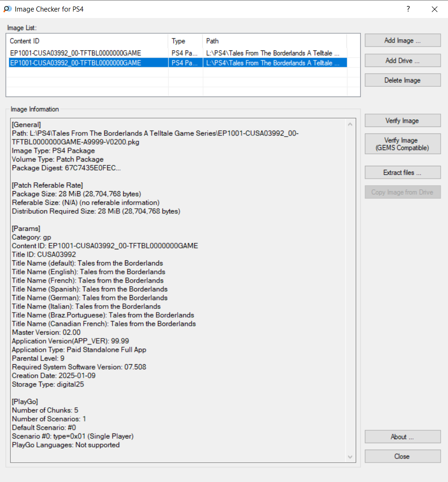Click the scroll up arrow in Image Information
The width and height of the screenshot is (448, 482).
[350, 124]
